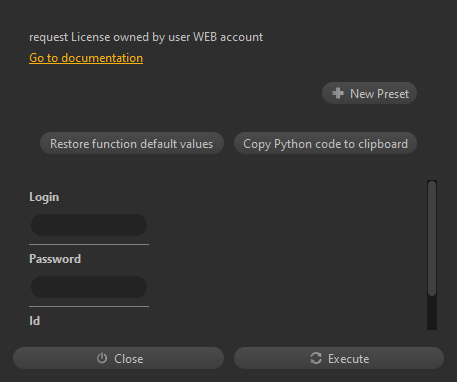The height and width of the screenshot is (382, 457).
Task: Click the divider line below Login field
Action: point(89,244)
